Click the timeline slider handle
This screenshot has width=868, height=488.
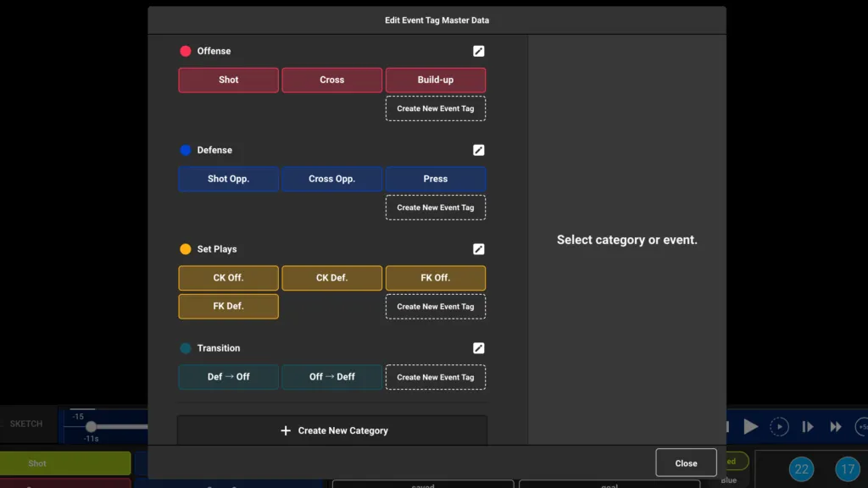point(92,427)
